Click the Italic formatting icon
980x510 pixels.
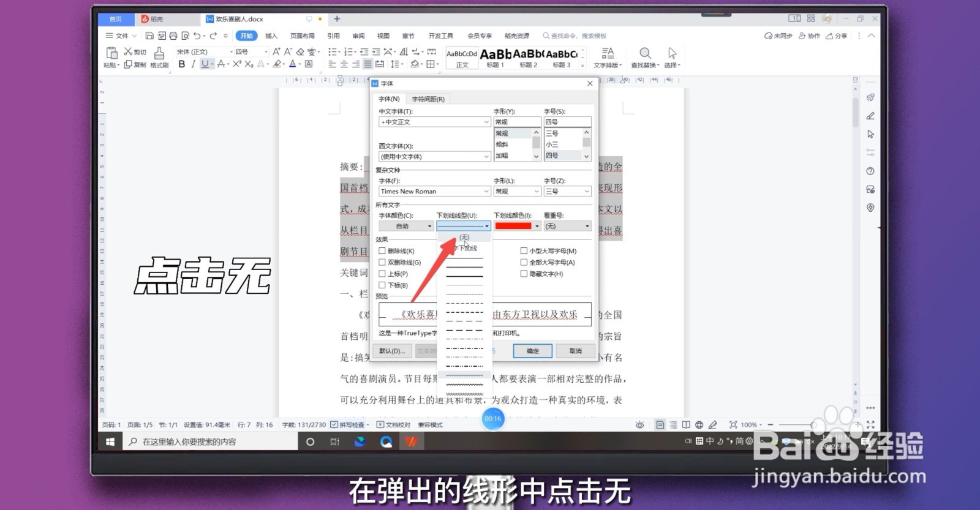tap(193, 64)
